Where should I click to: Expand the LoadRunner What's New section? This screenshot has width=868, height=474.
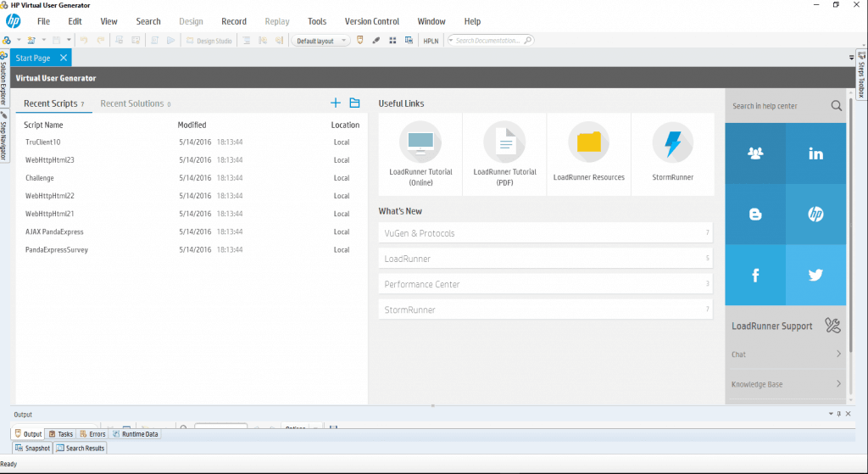click(545, 259)
